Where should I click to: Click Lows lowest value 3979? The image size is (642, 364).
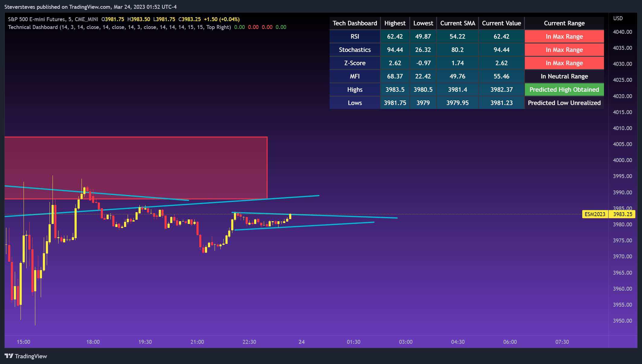(x=423, y=103)
